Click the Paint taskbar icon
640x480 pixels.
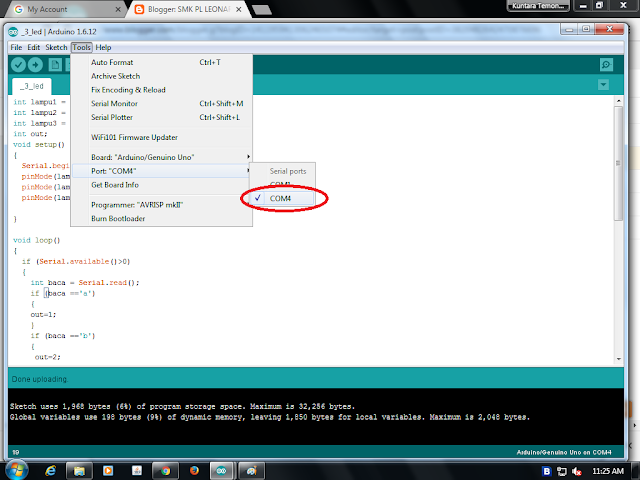251,471
